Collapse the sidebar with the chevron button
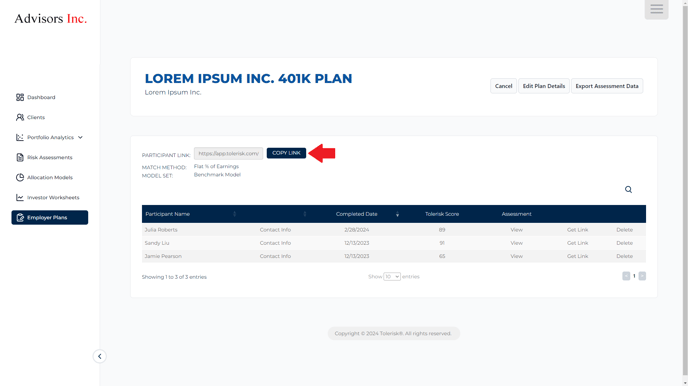 [100, 356]
